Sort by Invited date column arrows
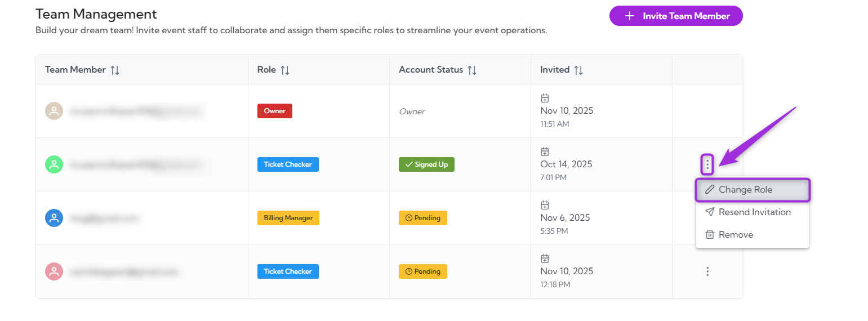Viewport: 868px width, 321px height. tap(578, 70)
